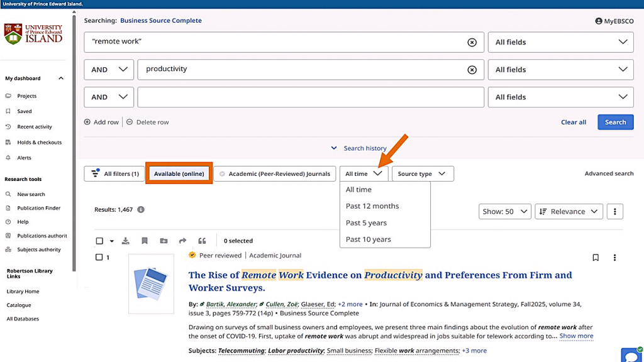644x362 pixels.
Task: Open the chat bubble icon
Action: (630, 355)
